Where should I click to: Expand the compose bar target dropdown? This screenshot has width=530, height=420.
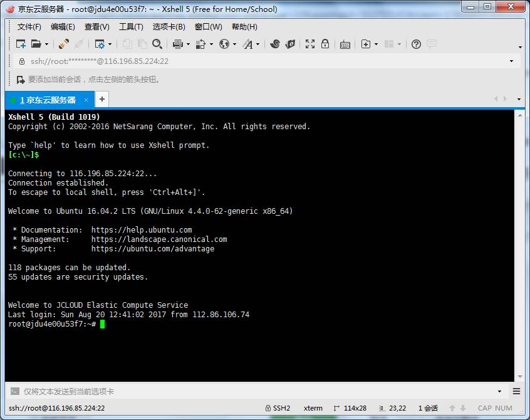pos(499,391)
